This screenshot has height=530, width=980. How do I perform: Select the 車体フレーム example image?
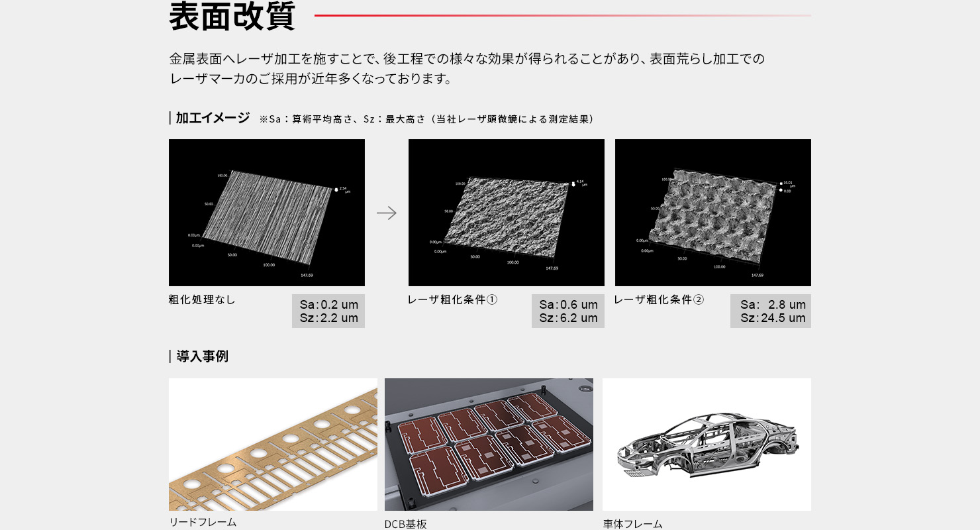pyautogui.click(x=707, y=444)
